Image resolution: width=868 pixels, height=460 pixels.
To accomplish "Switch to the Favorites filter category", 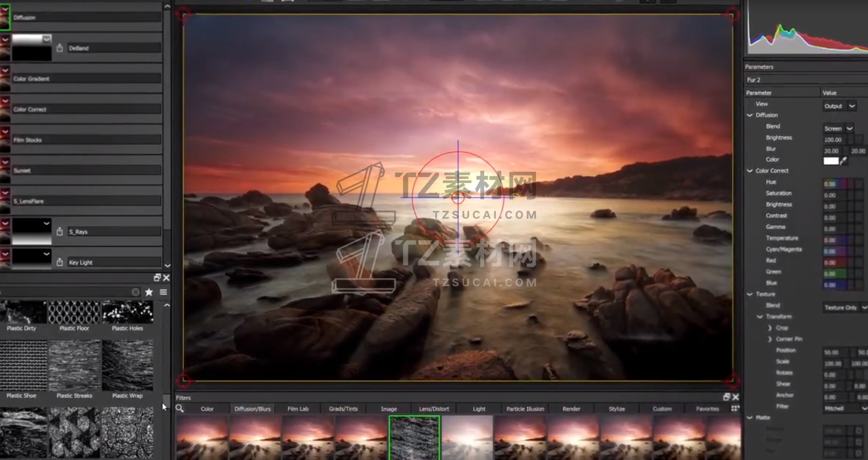I will 707,408.
